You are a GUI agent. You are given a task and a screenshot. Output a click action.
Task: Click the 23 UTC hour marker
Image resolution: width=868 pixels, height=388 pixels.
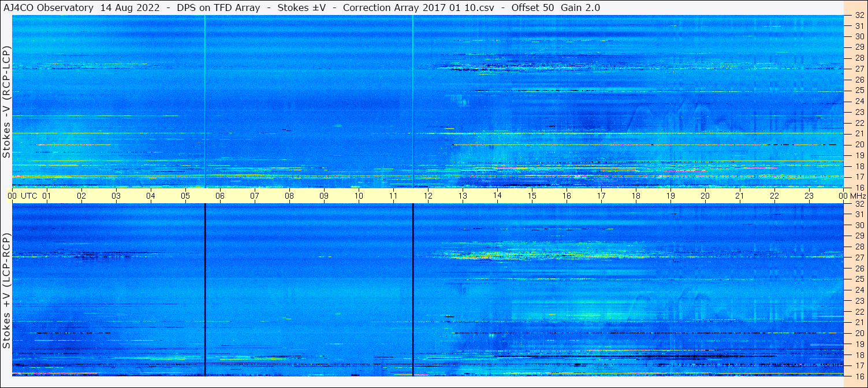pyautogui.click(x=809, y=196)
